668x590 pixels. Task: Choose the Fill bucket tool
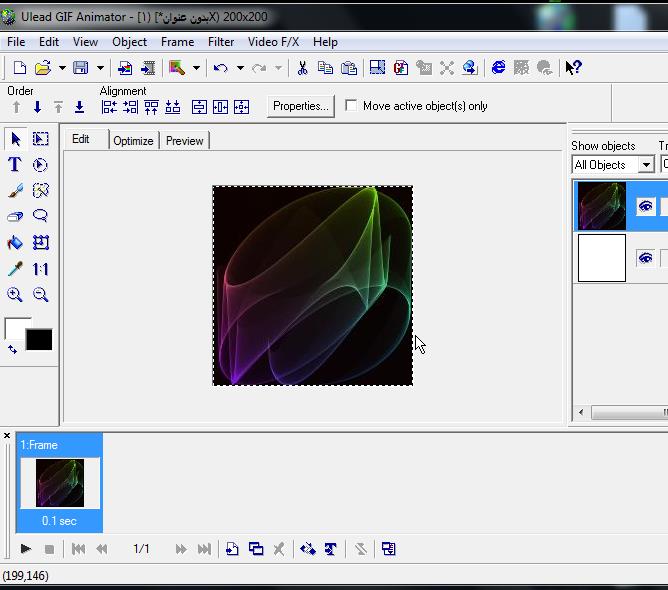pyautogui.click(x=15, y=243)
